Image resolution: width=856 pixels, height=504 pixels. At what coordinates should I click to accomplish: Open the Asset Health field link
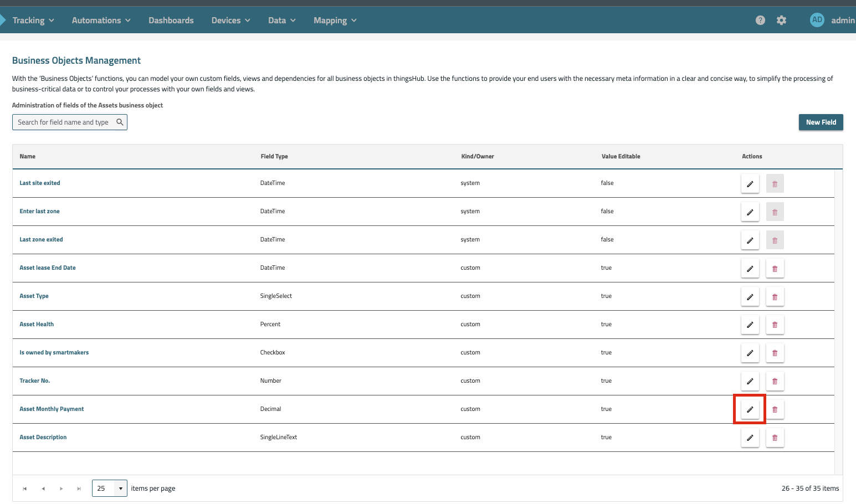(37, 325)
